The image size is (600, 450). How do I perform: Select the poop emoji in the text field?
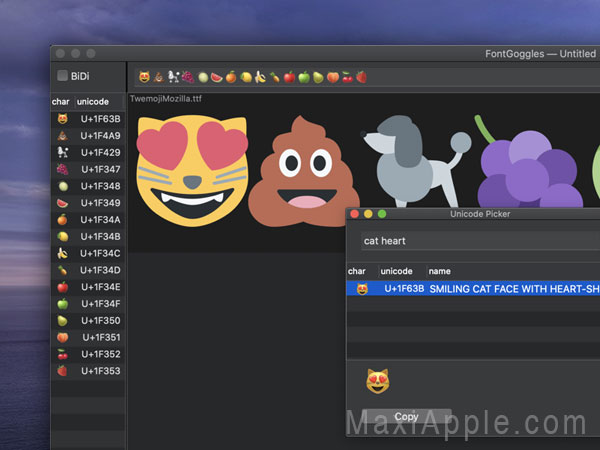[x=159, y=77]
